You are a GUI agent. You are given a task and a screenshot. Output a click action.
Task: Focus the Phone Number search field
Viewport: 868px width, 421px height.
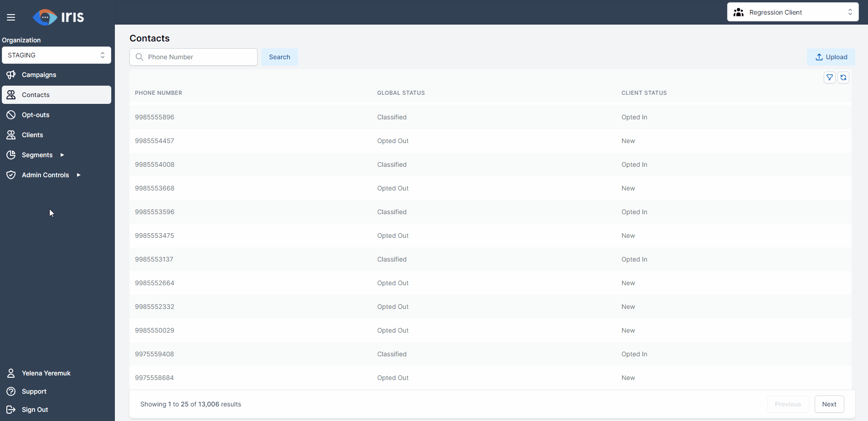193,57
